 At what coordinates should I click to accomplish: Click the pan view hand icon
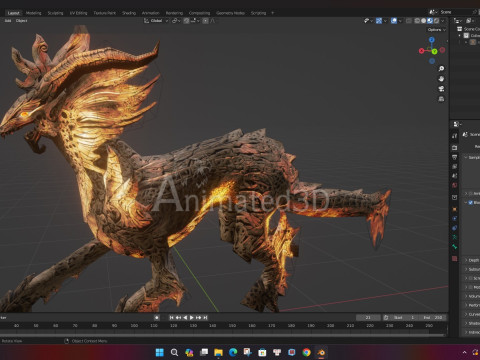coord(441,79)
